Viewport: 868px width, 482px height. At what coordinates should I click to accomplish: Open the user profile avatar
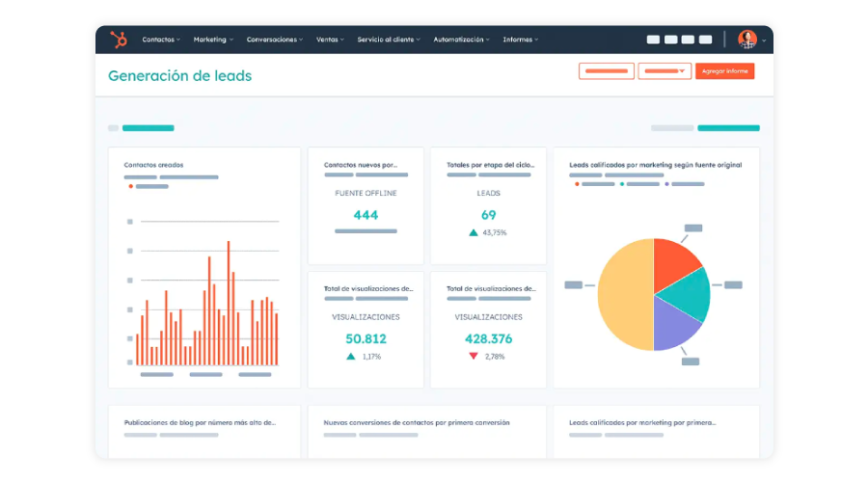pos(747,40)
